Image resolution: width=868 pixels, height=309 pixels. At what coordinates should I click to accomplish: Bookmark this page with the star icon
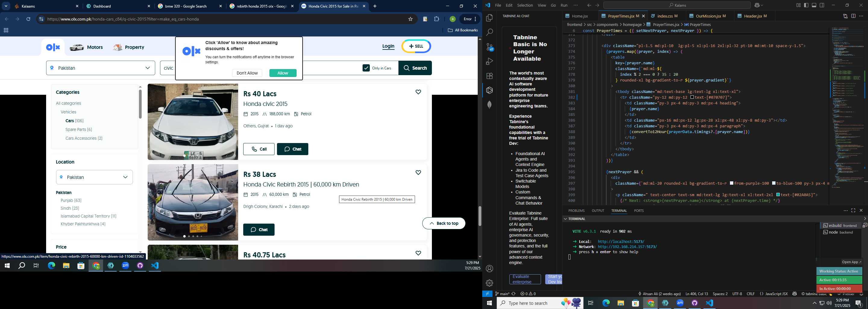pyautogui.click(x=410, y=19)
